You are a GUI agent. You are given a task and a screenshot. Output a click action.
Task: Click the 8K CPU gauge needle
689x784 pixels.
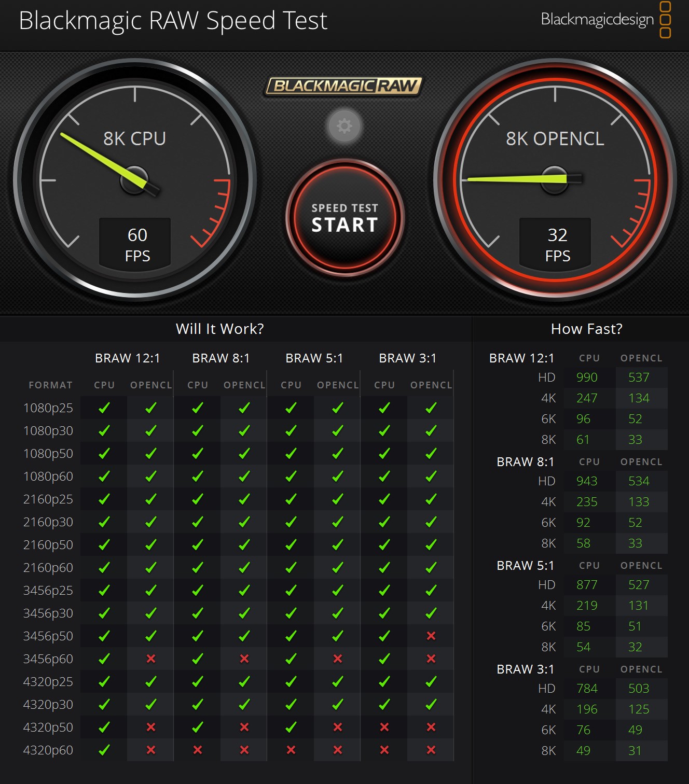104,158
